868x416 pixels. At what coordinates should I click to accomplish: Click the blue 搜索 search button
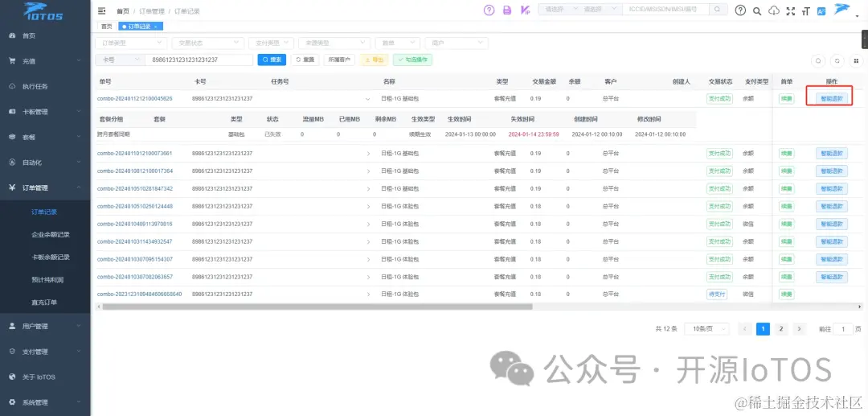pos(272,60)
